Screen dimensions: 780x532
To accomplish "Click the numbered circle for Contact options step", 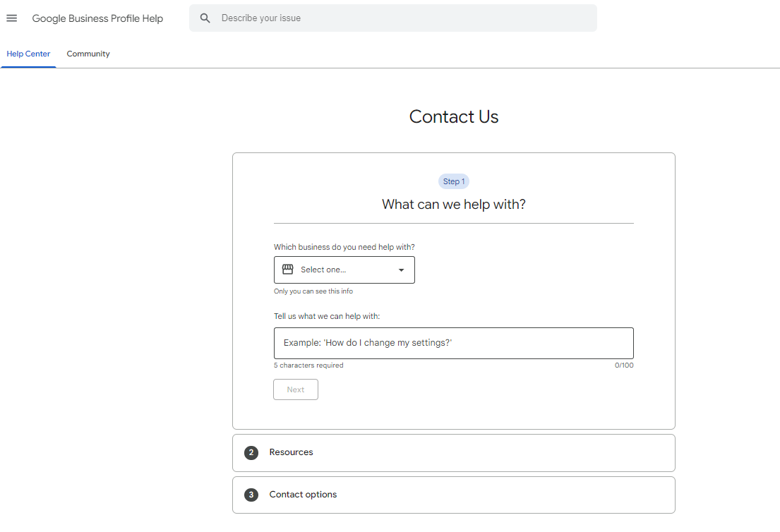I will point(251,495).
